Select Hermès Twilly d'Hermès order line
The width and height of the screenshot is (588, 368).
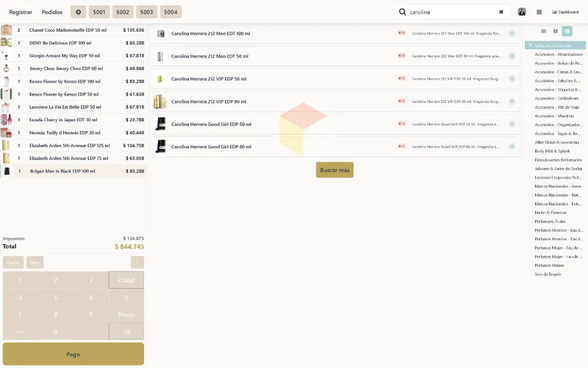pos(73,133)
